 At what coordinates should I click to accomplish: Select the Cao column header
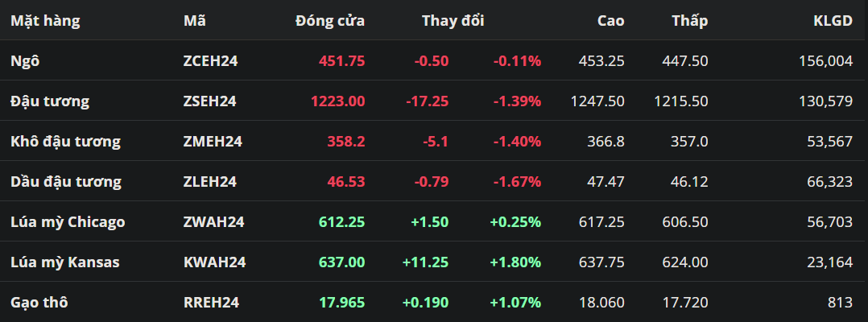pyautogui.click(x=610, y=21)
